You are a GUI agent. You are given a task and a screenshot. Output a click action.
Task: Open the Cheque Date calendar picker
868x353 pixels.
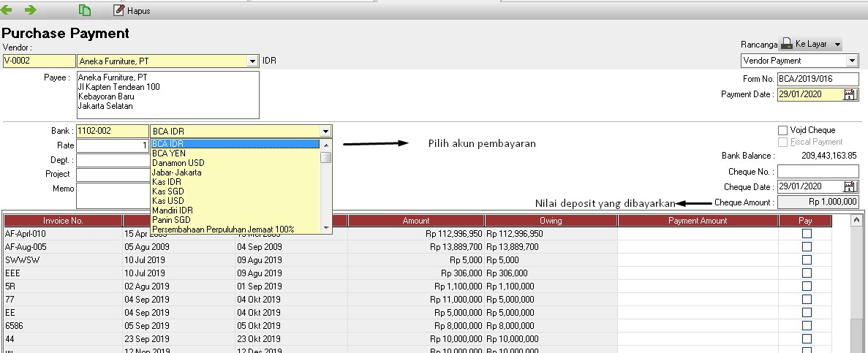[x=850, y=186]
